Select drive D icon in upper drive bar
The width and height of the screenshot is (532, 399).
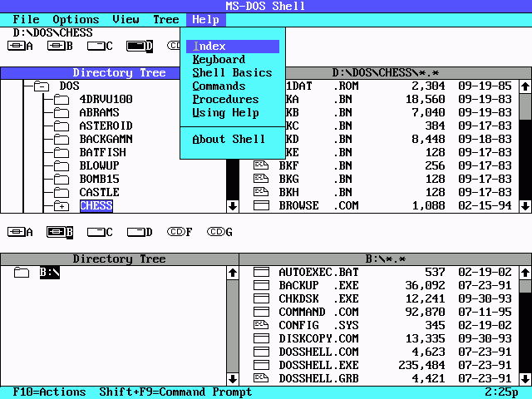[139, 46]
